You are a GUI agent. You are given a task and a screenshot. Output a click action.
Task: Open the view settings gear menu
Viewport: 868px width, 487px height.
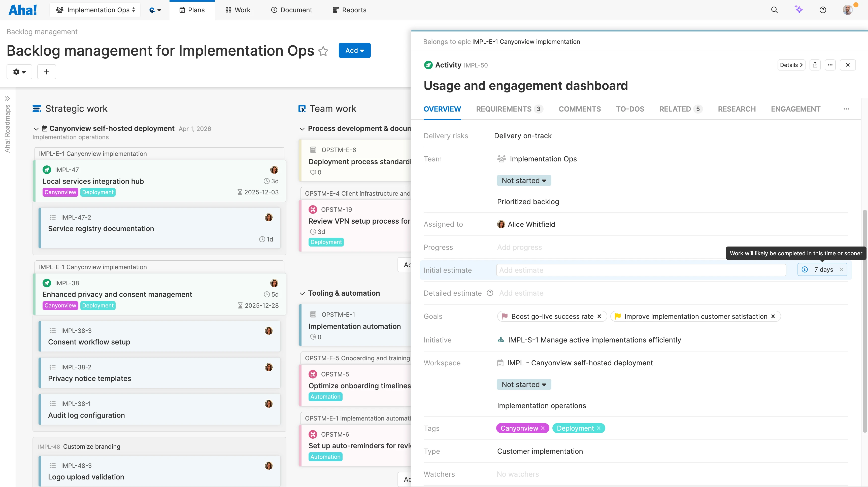(x=19, y=72)
